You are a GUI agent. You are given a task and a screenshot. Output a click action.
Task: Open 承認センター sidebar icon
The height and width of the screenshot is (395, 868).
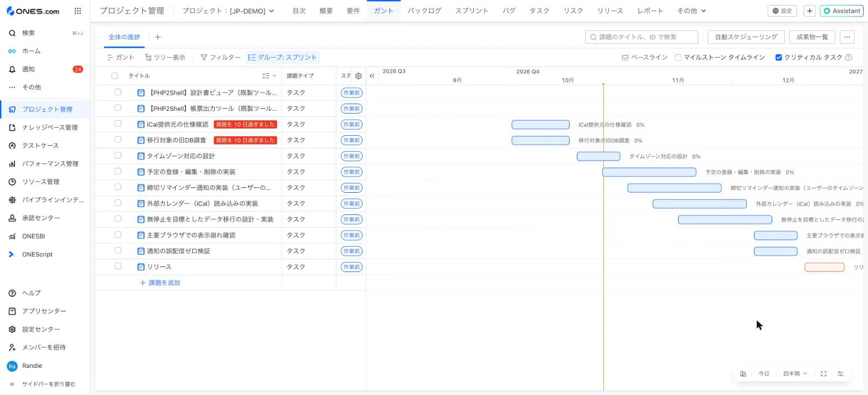(12, 218)
